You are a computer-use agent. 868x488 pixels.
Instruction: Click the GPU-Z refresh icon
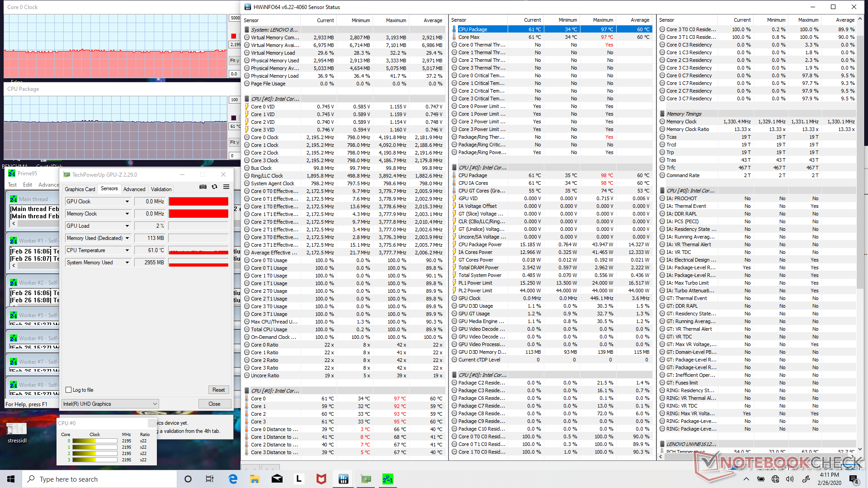215,187
